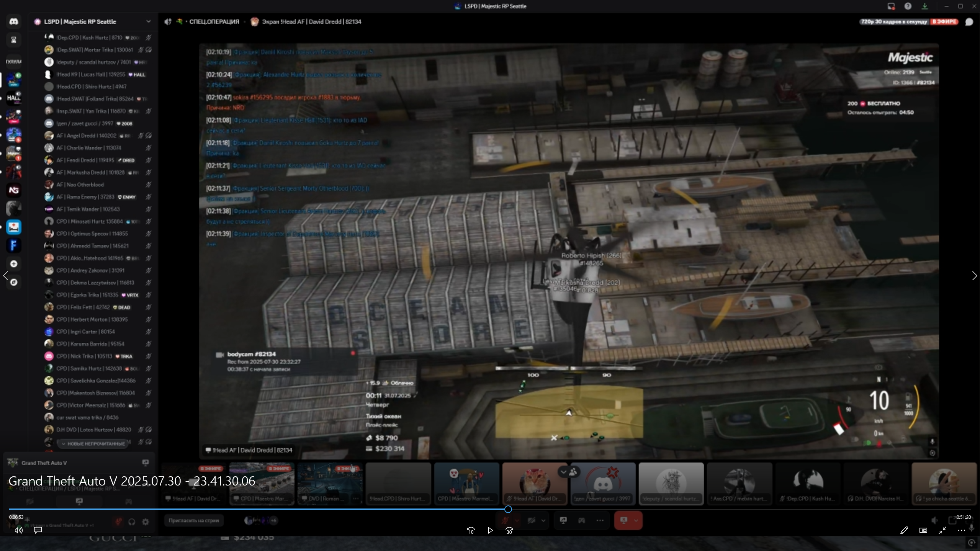Open the Discord help question mark icon

click(908, 6)
